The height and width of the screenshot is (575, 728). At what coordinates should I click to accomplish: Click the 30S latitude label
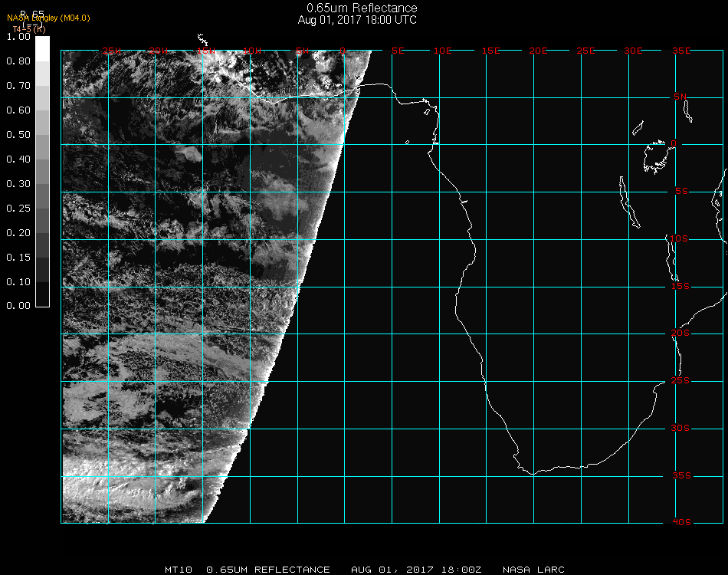[x=680, y=429]
